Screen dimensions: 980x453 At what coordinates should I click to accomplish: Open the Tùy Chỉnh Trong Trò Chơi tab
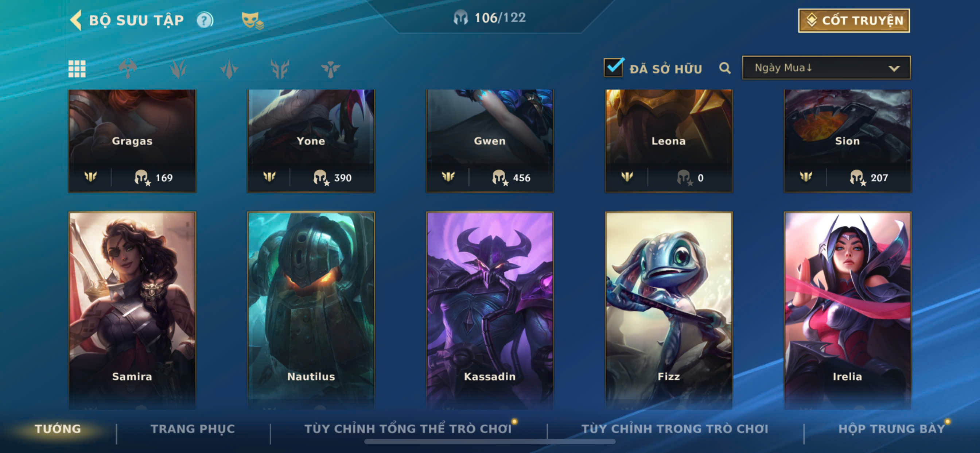point(675,429)
